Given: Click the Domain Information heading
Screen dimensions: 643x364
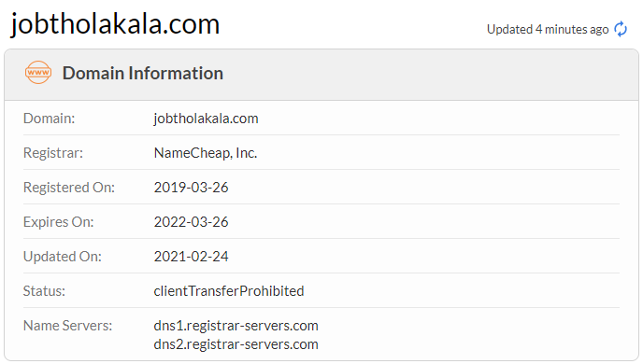Looking at the screenshot, I should point(143,74).
